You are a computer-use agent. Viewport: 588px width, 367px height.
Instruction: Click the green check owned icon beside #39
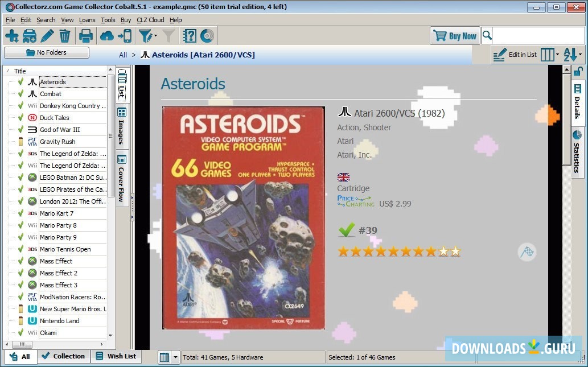pos(347,230)
